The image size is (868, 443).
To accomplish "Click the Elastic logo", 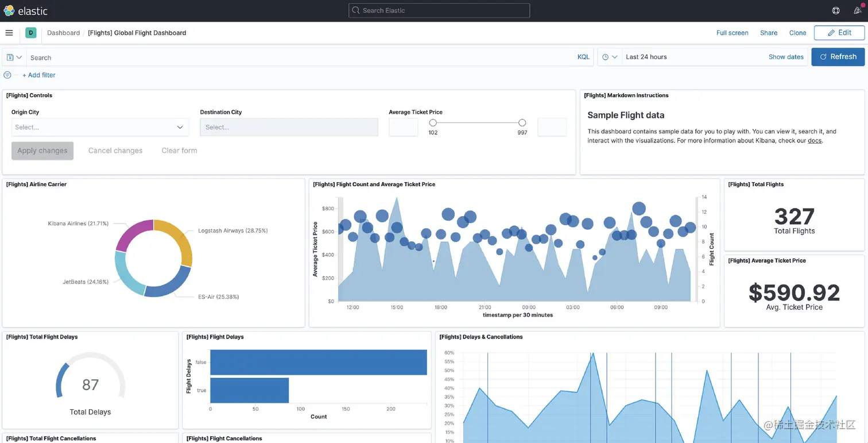I will click(26, 11).
